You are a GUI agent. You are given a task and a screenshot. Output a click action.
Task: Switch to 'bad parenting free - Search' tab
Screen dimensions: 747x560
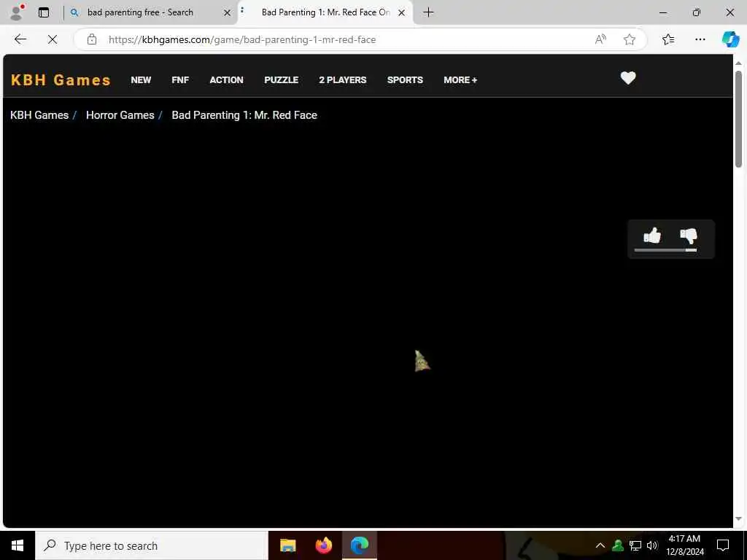[150, 12]
